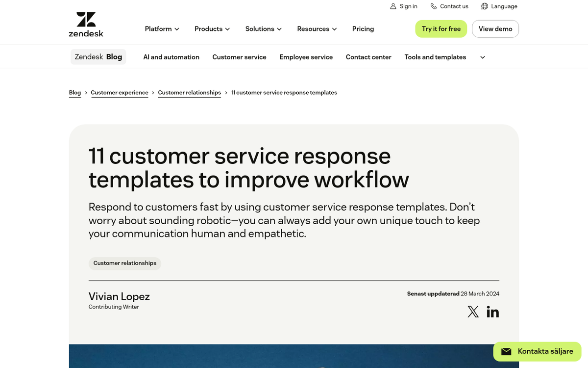Click the phone icon next to Contact us
The image size is (588, 368).
[432, 6]
